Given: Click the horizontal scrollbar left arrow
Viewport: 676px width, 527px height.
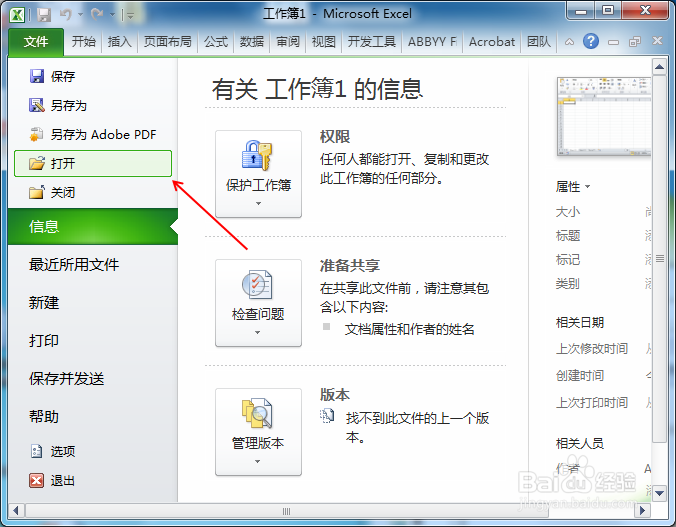Looking at the screenshot, I should click(x=16, y=511).
